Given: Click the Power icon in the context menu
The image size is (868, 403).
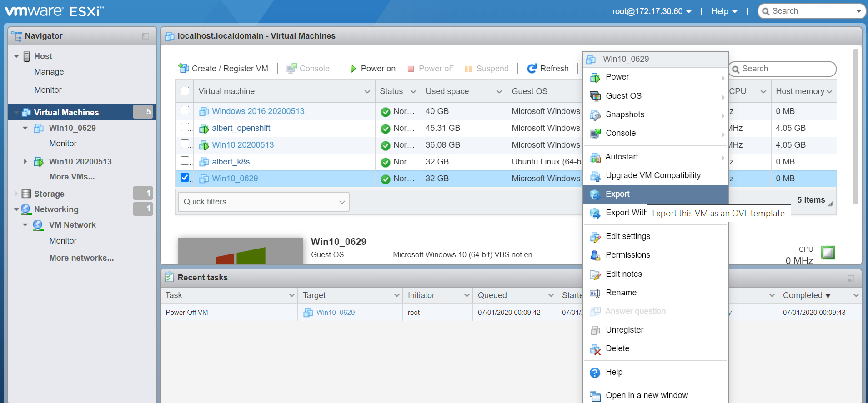Looking at the screenshot, I should 595,77.
